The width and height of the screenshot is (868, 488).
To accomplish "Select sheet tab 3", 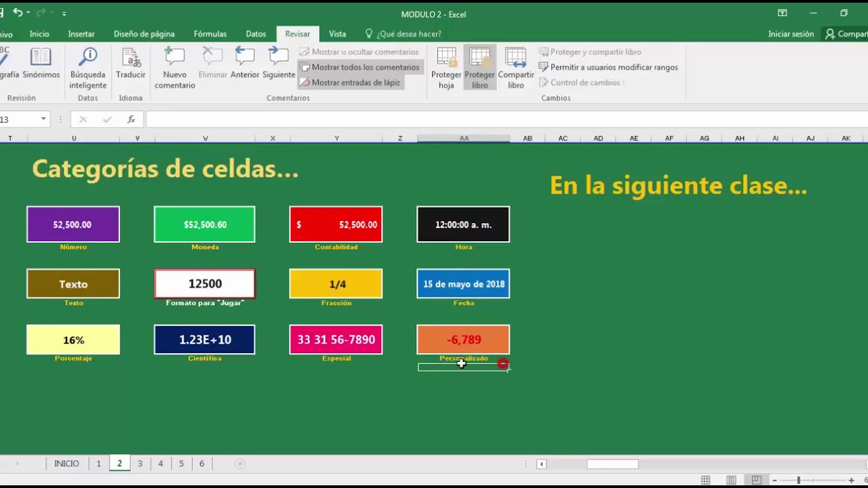I will [x=140, y=464].
